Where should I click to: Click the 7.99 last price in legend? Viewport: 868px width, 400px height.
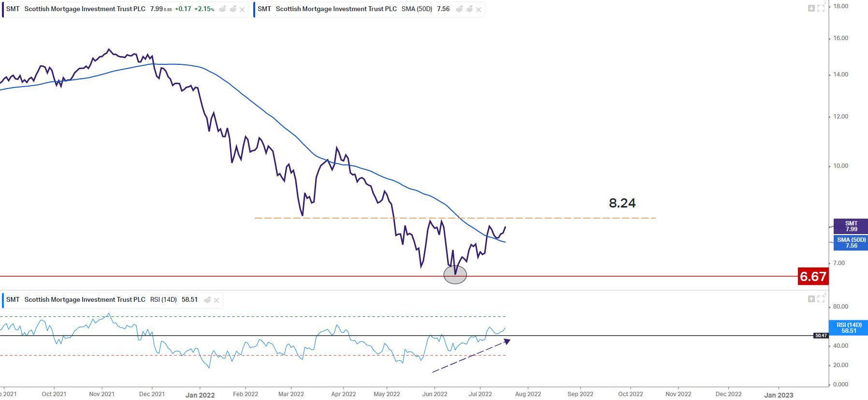coord(157,9)
